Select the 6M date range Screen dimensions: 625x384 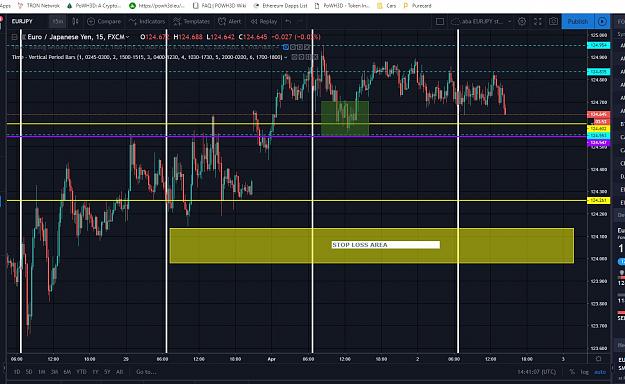pyautogui.click(x=67, y=372)
